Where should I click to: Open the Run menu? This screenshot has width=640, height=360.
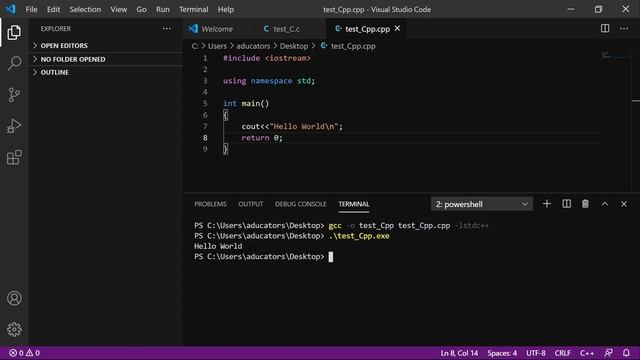click(162, 9)
